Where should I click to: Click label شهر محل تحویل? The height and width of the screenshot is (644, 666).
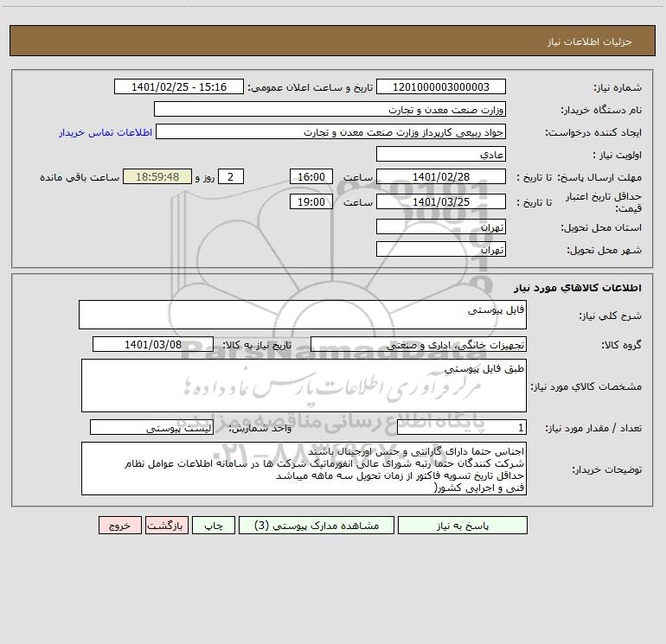coord(605,250)
